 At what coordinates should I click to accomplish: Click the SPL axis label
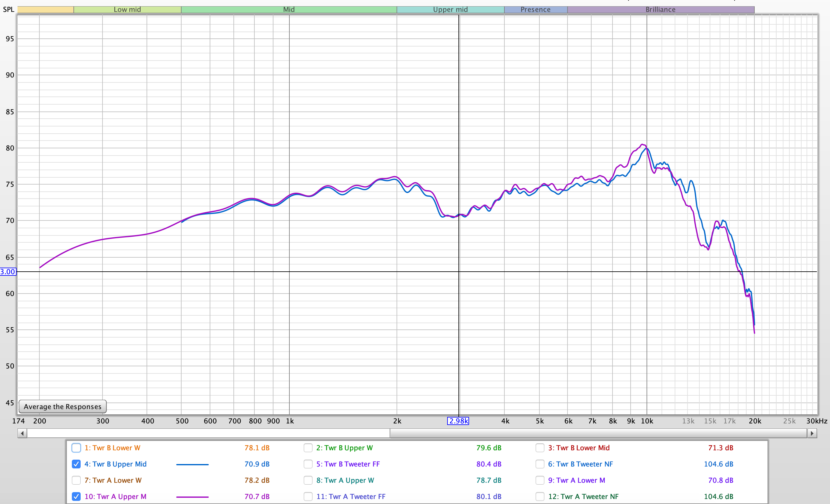(9, 9)
